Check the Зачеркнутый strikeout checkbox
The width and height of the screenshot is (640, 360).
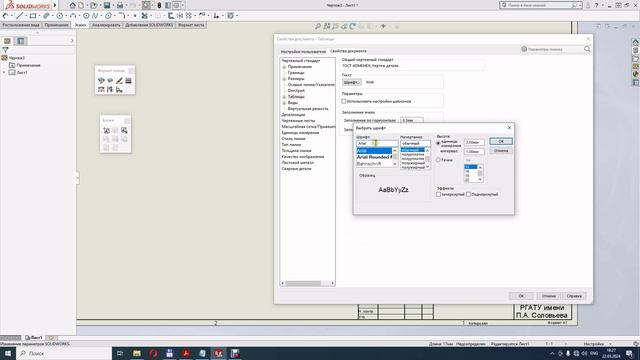click(x=438, y=194)
